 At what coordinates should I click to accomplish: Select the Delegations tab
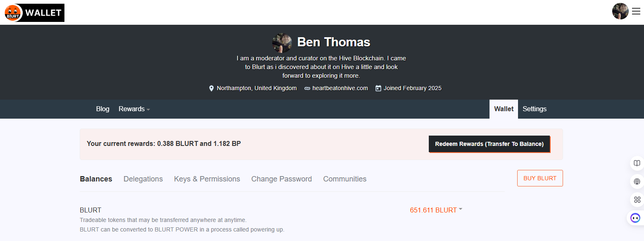tap(143, 179)
